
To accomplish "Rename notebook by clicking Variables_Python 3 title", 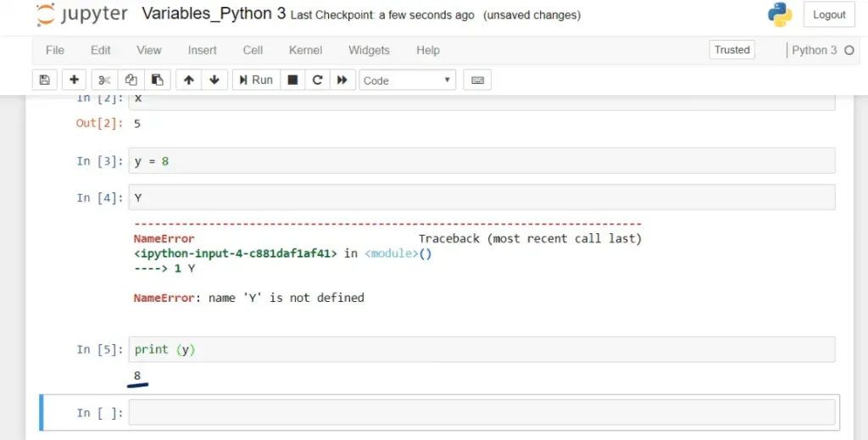I will [214, 14].
